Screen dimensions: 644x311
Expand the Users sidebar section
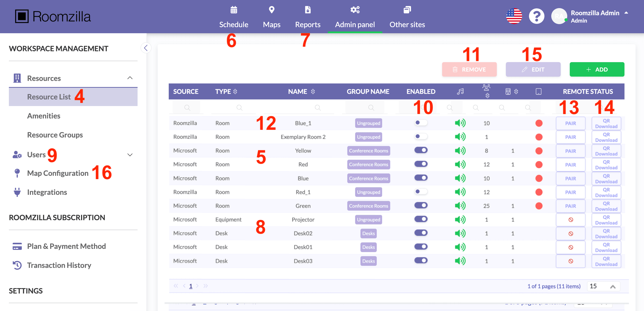pos(130,155)
